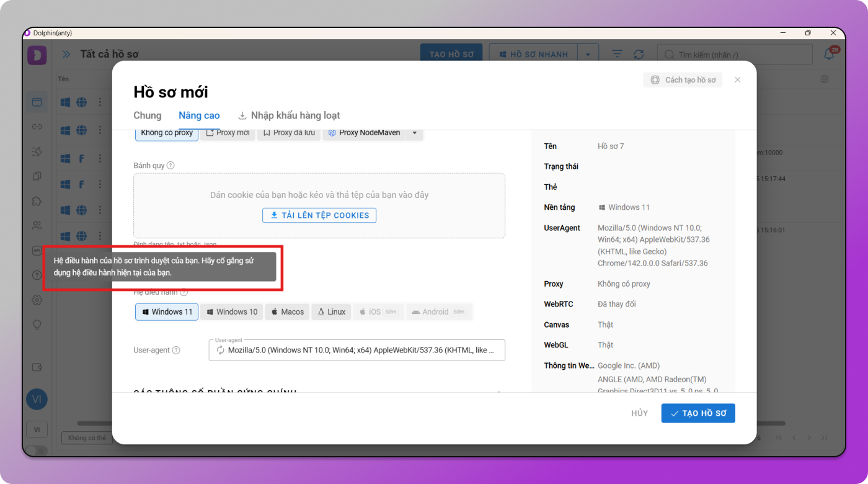Open the HỒ SƠ NHANH dropdown arrow
Viewport: 868px width, 484px height.
tap(588, 55)
